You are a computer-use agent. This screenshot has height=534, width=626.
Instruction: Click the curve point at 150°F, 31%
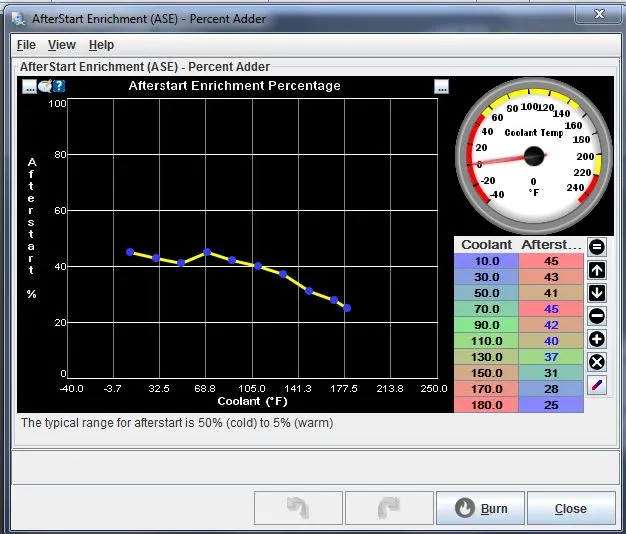(309, 291)
